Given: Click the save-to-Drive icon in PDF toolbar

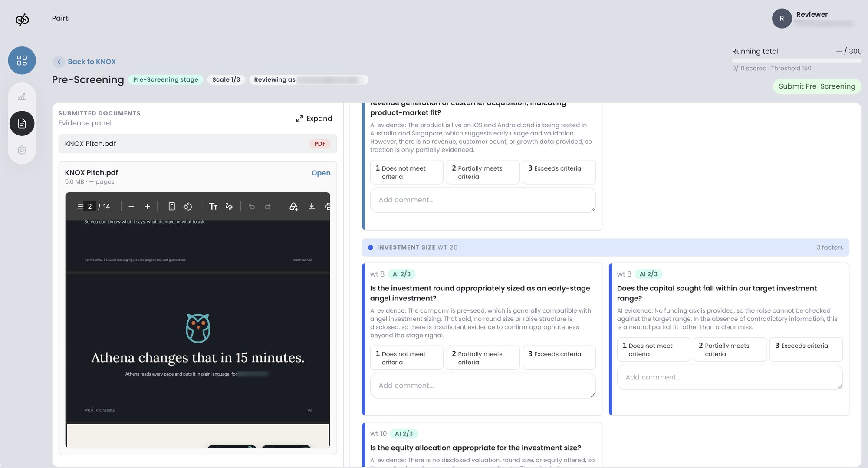Looking at the screenshot, I should [x=294, y=207].
